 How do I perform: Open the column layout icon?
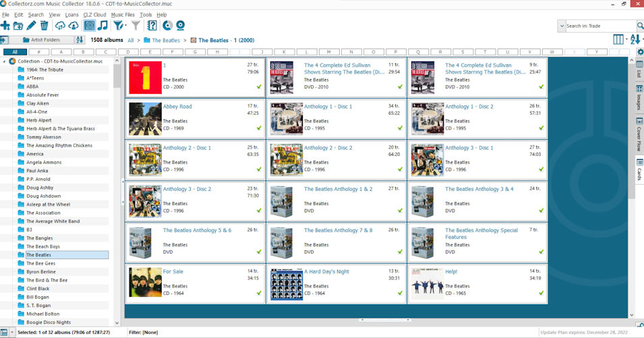pos(618,39)
